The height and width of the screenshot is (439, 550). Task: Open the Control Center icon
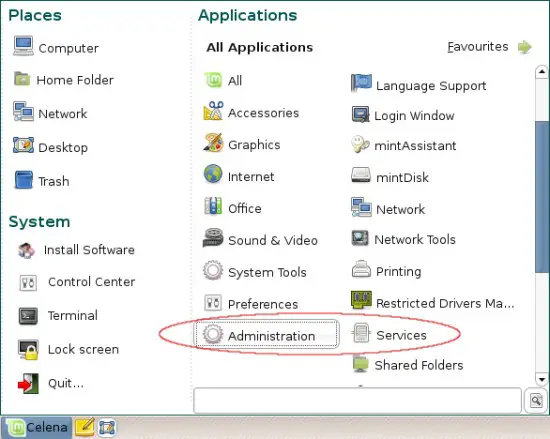28,283
